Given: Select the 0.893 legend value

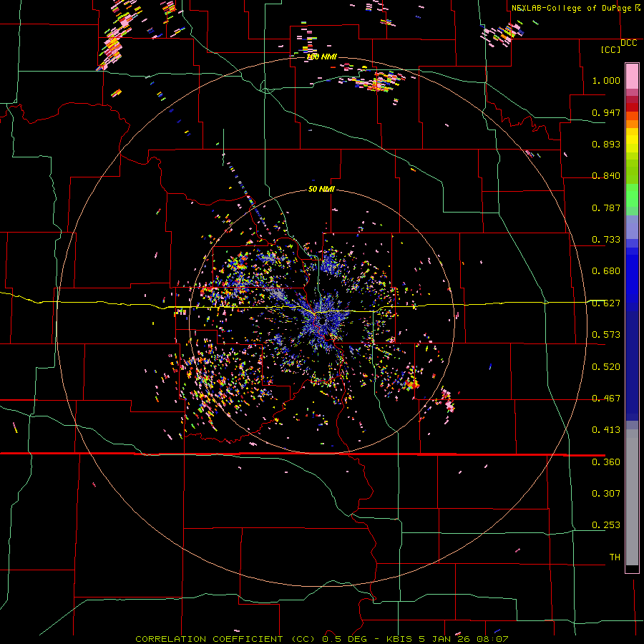Looking at the screenshot, I should click(606, 144).
